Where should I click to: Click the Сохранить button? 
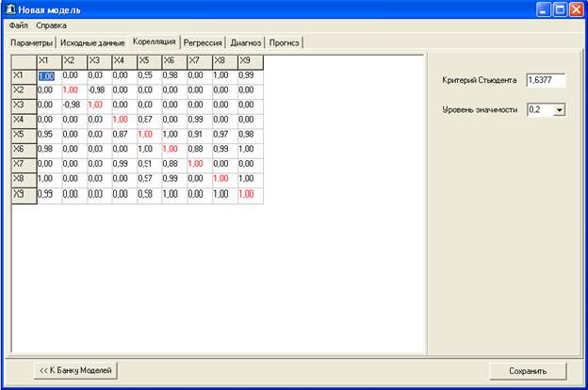pos(528,371)
